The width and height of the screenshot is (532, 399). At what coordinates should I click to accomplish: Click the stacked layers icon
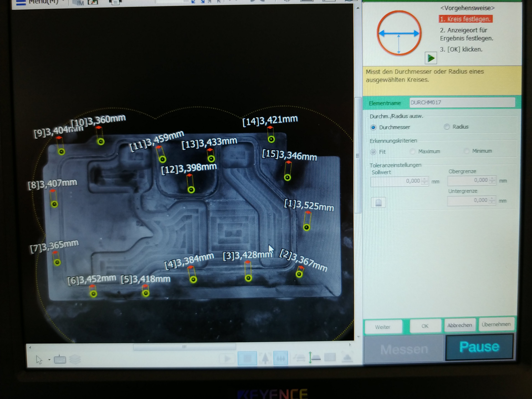(x=75, y=360)
